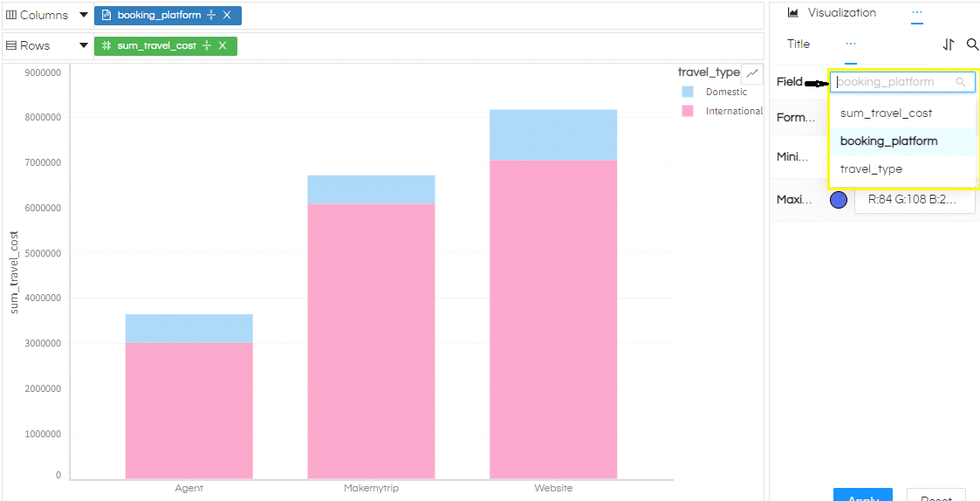Select the International legend label
980x501 pixels.
[x=735, y=112]
